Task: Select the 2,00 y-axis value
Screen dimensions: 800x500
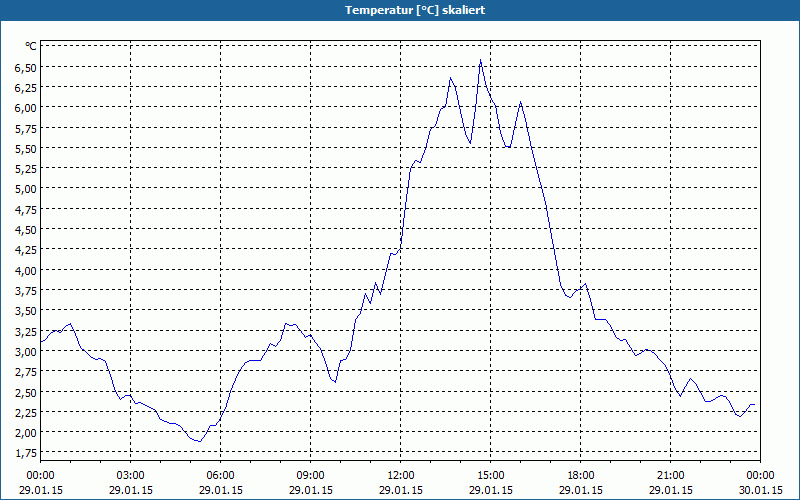Action: [x=26, y=432]
